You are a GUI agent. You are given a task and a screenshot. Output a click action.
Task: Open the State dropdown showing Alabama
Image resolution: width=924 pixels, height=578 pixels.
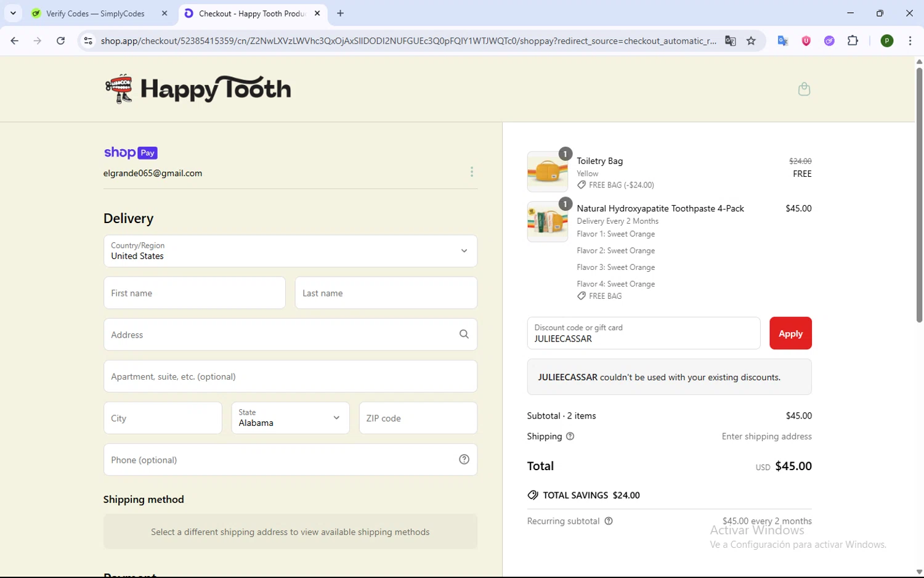(290, 418)
